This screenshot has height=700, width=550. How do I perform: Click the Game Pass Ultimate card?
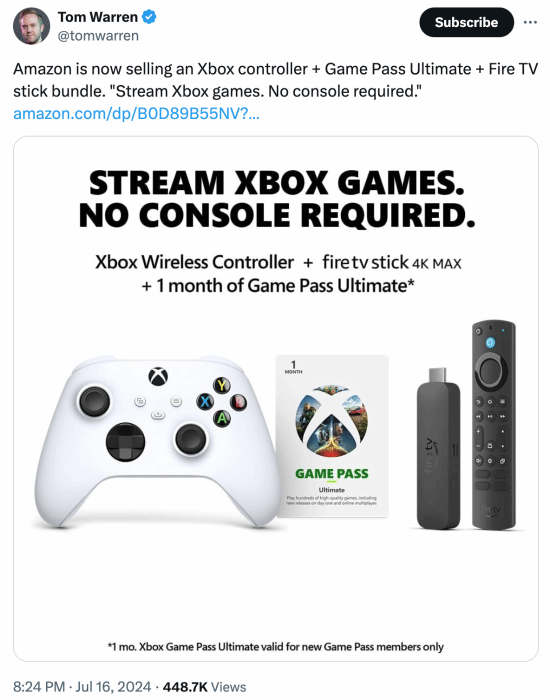tap(332, 436)
